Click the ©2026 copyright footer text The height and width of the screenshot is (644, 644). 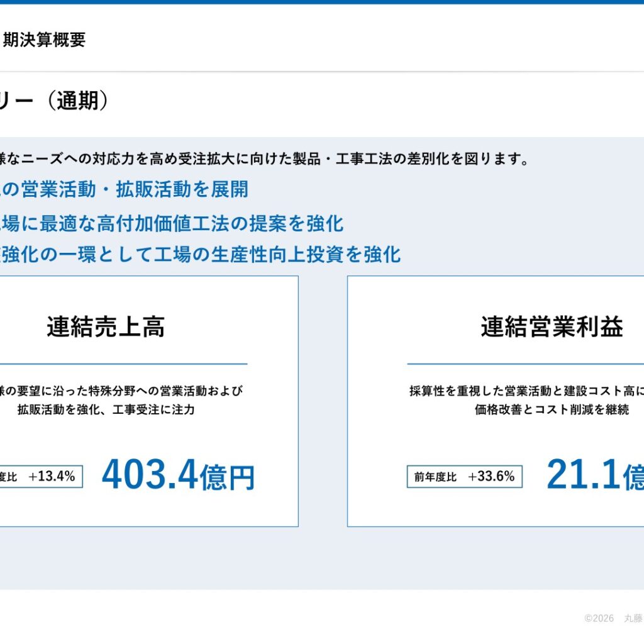[x=613, y=618]
